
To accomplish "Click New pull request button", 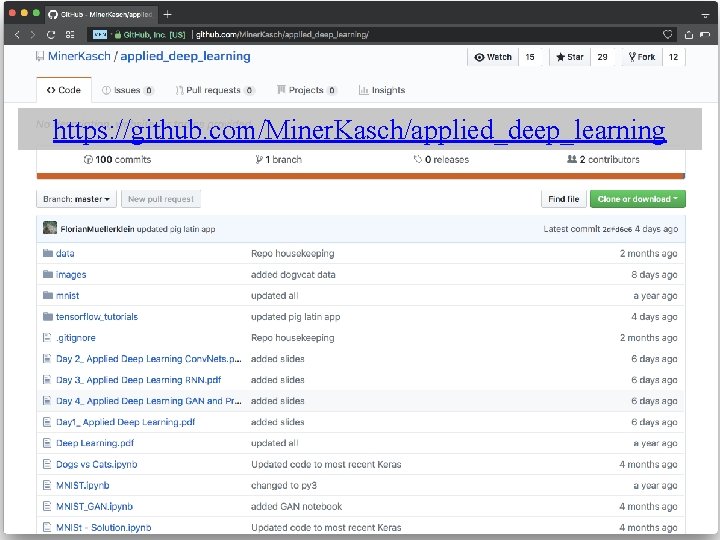I will click(161, 199).
